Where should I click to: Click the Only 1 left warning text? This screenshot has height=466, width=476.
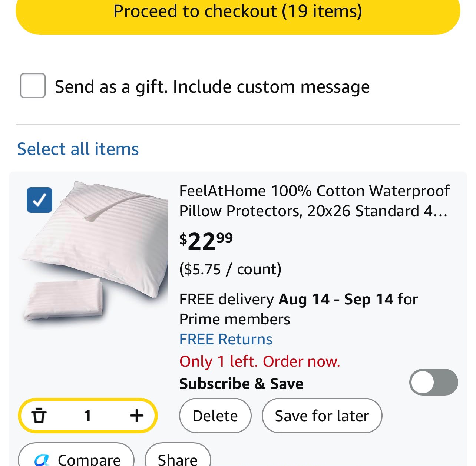[260, 361]
